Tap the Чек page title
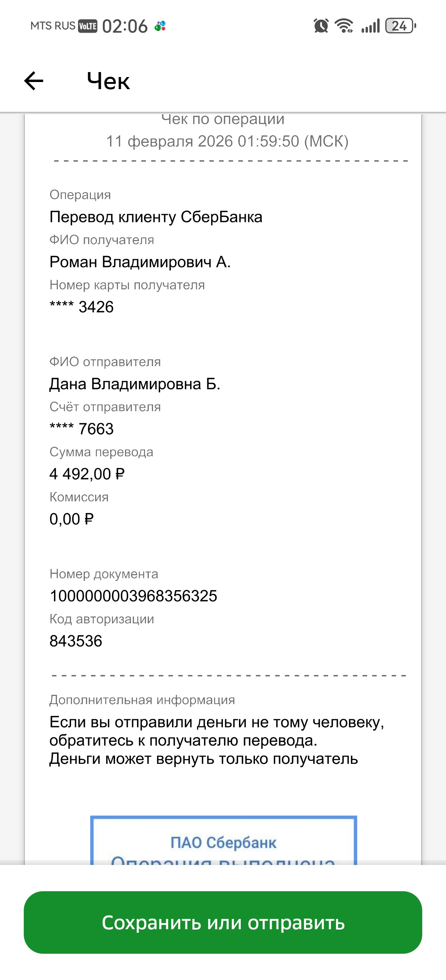 [x=108, y=81]
